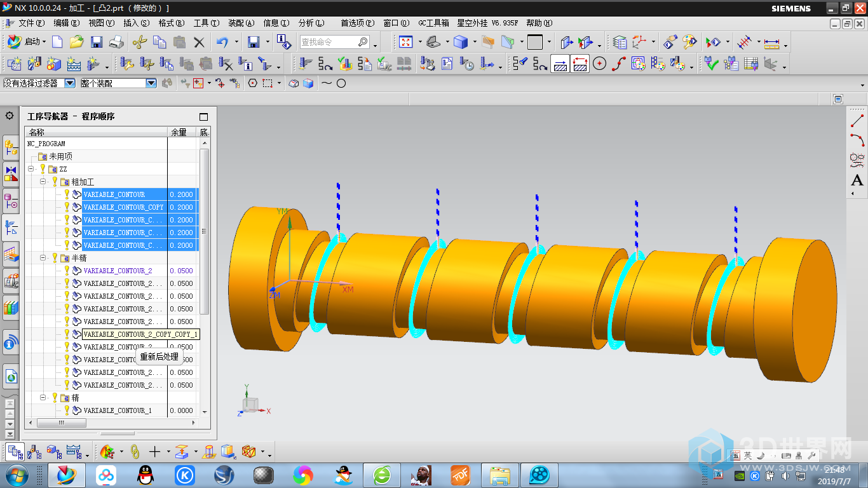Collapse the 精 group
The width and height of the screenshot is (868, 488).
[43, 398]
